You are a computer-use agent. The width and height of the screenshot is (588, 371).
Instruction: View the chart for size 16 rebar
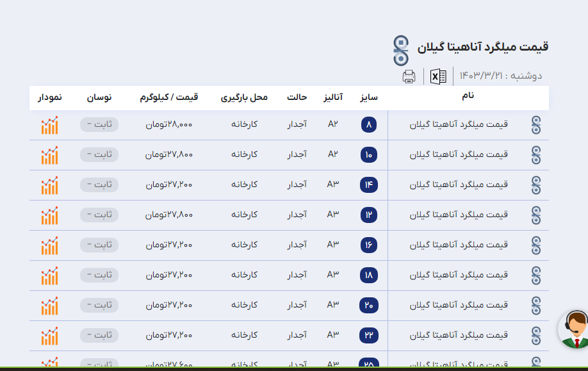click(x=49, y=245)
